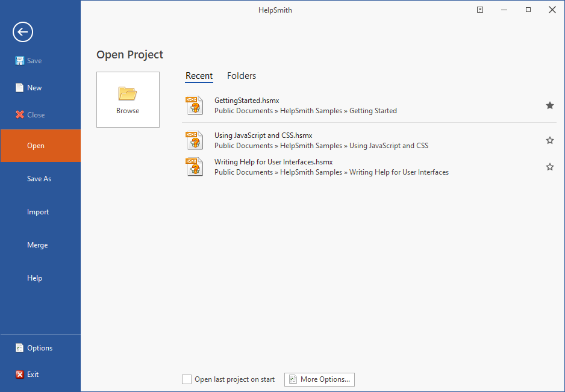
Task: Pin Using JavaScript and CSS.hsmx star
Action: [x=550, y=140]
